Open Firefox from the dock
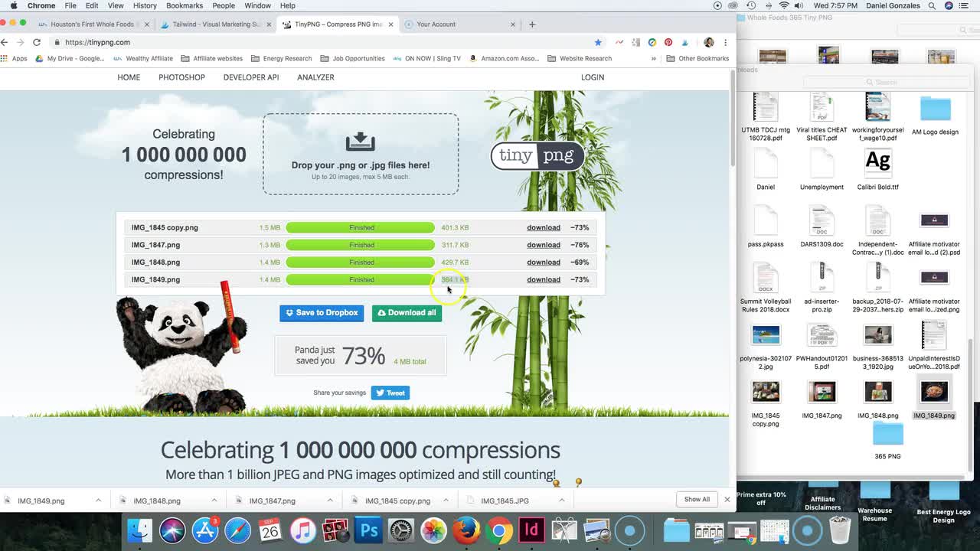This screenshot has width=980, height=551. [x=465, y=530]
